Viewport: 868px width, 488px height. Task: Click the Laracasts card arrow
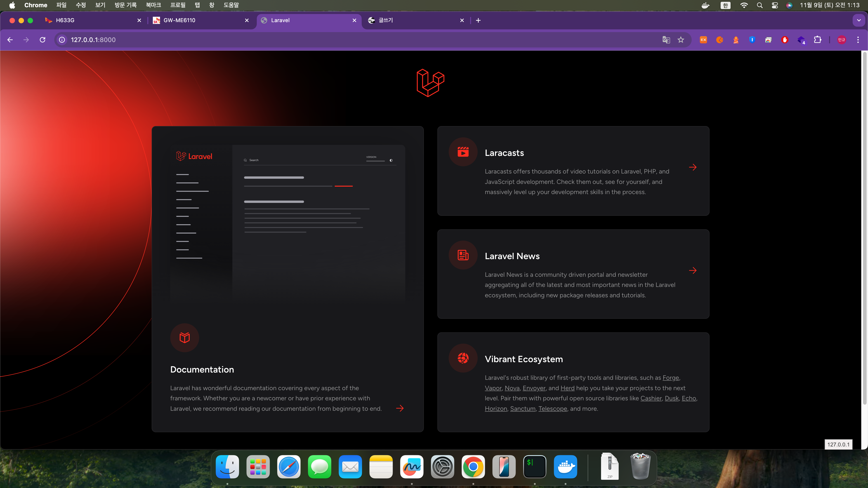pos(693,167)
